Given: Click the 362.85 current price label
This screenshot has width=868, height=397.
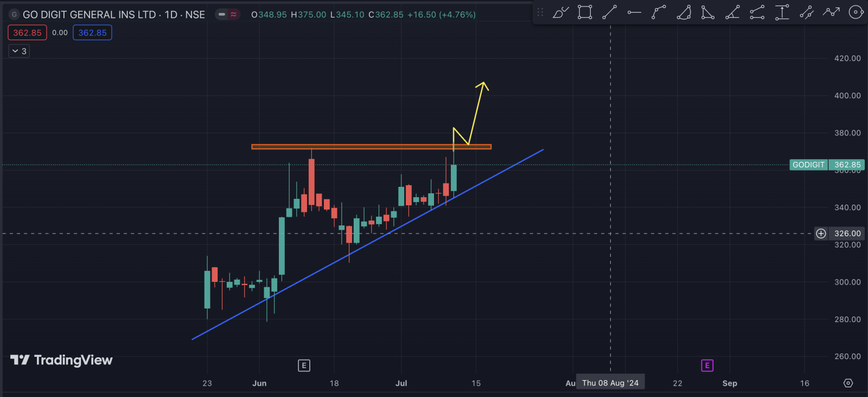Looking at the screenshot, I should point(847,165).
